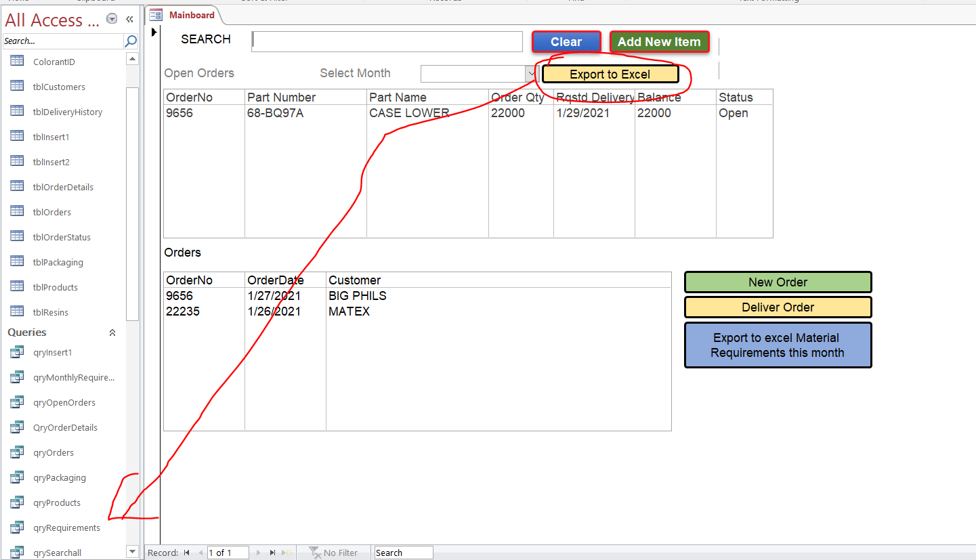The height and width of the screenshot is (560, 976).
Task: Click the Deliver Order button
Action: [778, 307]
